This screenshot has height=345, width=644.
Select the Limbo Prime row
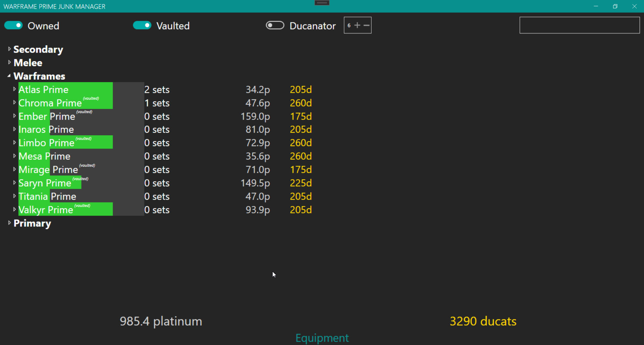(x=165, y=143)
